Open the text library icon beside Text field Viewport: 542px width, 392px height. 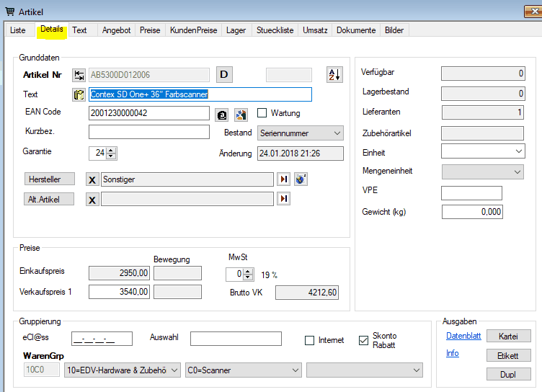point(79,94)
